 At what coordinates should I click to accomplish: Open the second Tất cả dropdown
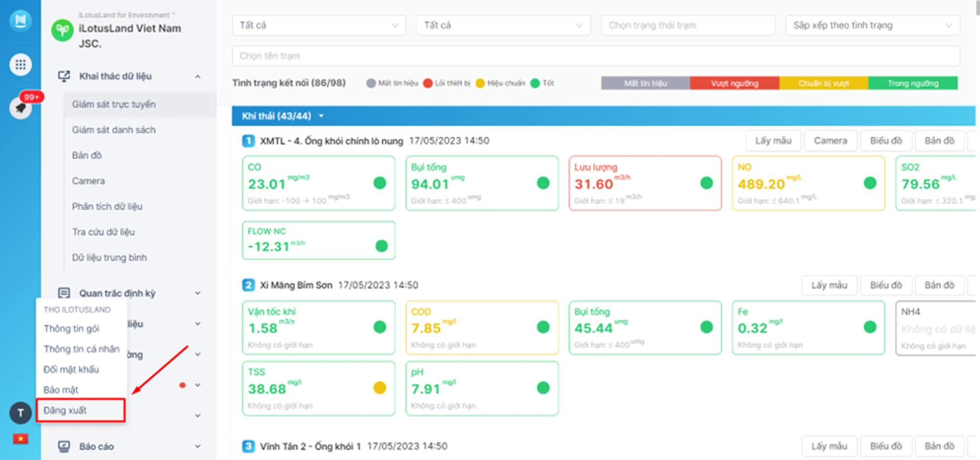coord(503,25)
